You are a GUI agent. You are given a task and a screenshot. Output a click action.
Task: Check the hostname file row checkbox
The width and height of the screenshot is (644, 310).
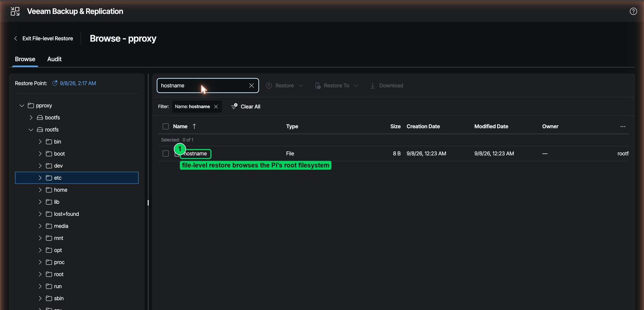[166, 154]
